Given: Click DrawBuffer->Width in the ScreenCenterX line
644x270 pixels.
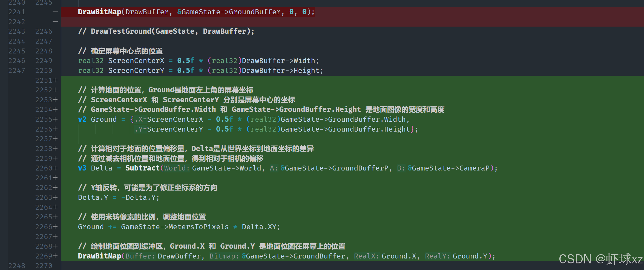Looking at the screenshot, I should click(278, 61).
